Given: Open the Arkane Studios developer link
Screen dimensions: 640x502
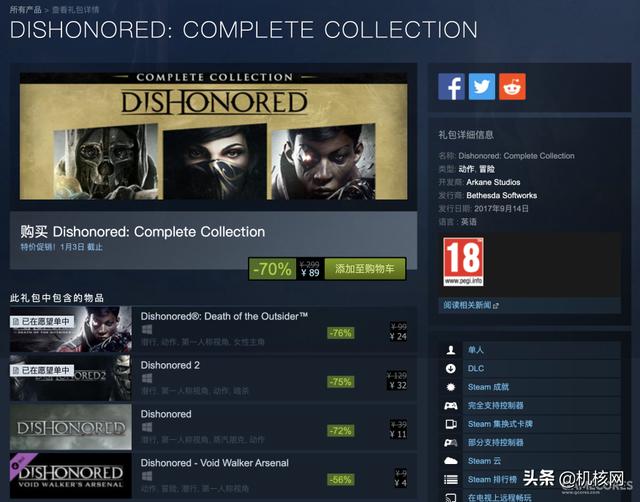Looking at the screenshot, I should pyautogui.click(x=493, y=182).
